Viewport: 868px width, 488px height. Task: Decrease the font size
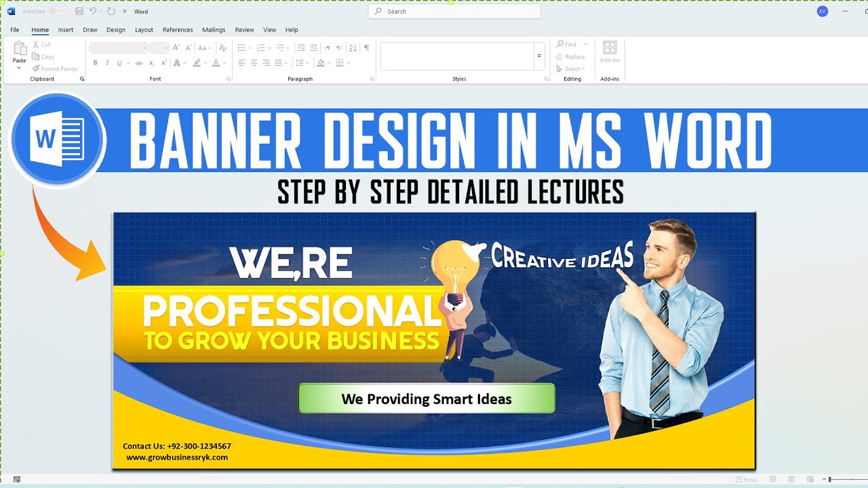[188, 47]
